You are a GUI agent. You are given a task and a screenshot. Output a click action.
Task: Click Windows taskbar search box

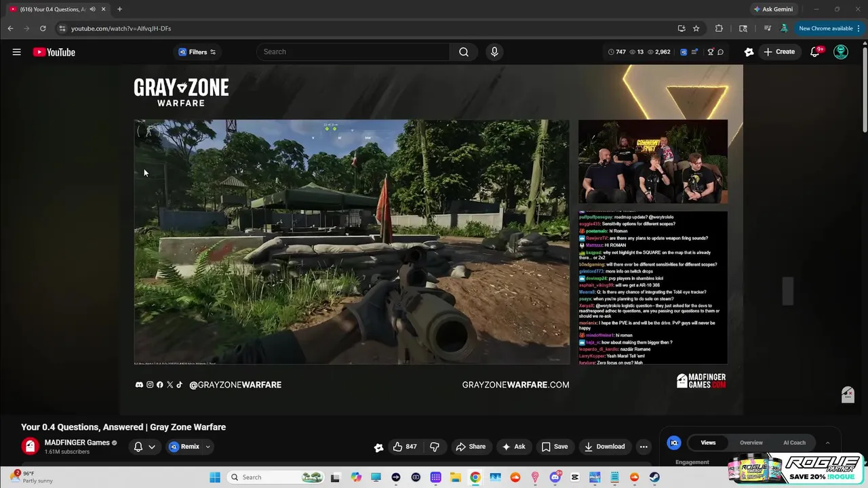pos(275,477)
